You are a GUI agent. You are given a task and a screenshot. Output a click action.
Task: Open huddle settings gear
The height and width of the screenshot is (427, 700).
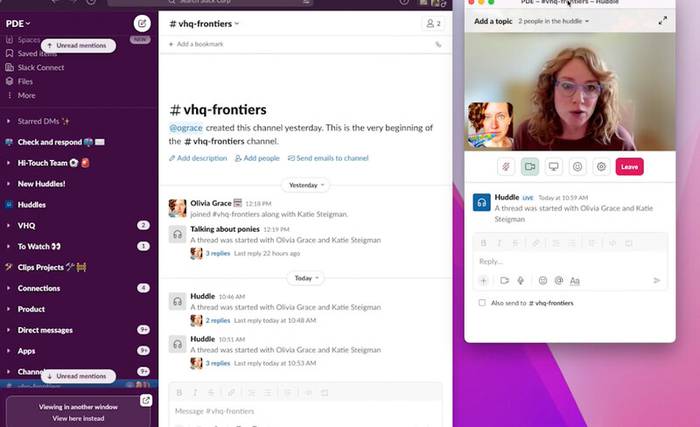pos(601,167)
